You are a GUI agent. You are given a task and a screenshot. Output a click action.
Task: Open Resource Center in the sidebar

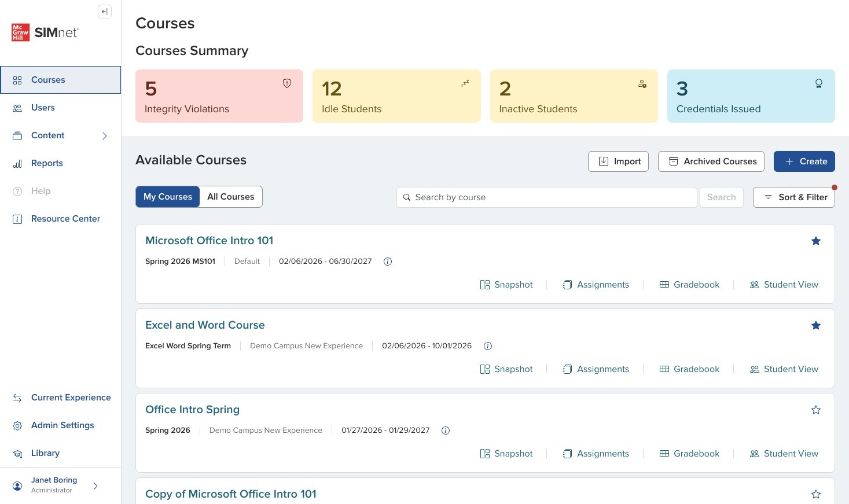60,219
